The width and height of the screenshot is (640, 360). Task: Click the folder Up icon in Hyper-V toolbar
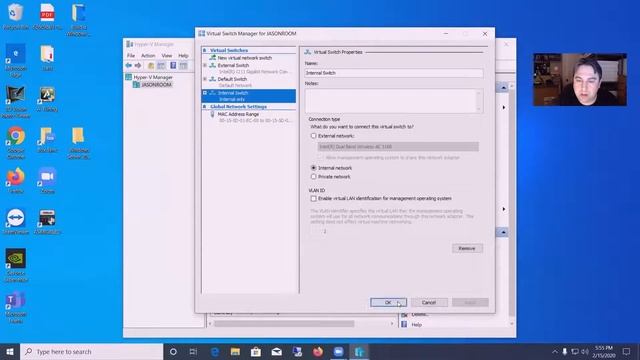click(x=151, y=65)
